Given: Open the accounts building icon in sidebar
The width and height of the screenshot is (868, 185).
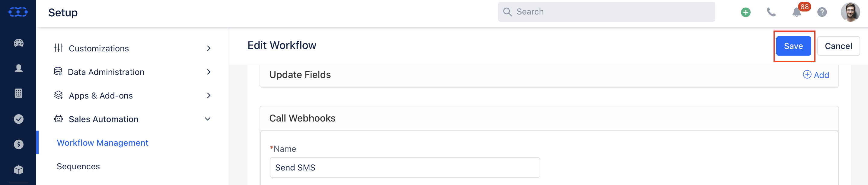Looking at the screenshot, I should coord(18,93).
